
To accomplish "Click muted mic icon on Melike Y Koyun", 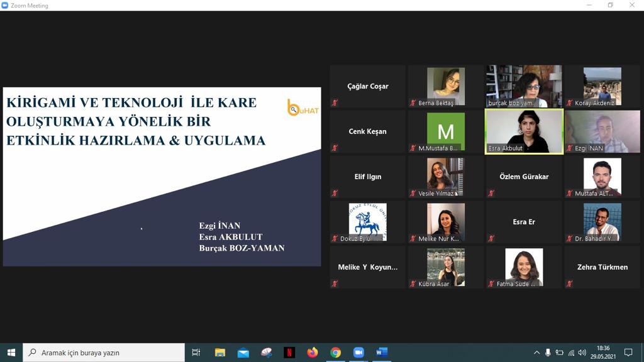I will [x=335, y=283].
